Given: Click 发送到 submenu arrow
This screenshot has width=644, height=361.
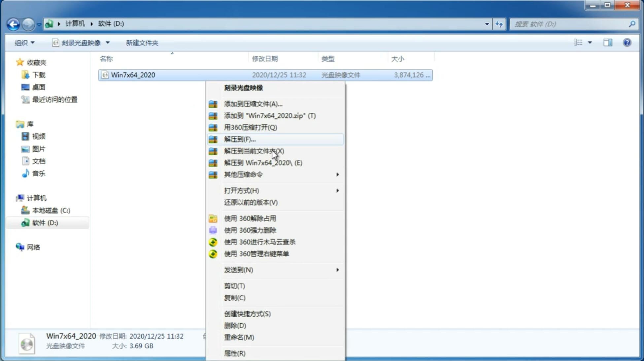Looking at the screenshot, I should click(x=337, y=269).
